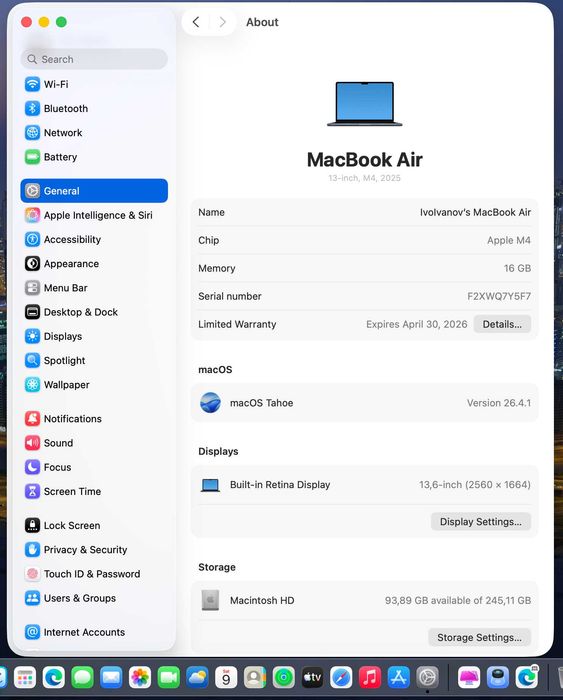The height and width of the screenshot is (700, 563).
Task: Select Menu Bar in sidebar
Action: click(x=94, y=288)
